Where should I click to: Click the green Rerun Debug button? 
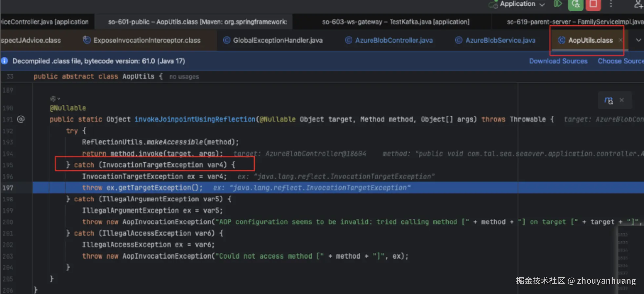(x=575, y=4)
